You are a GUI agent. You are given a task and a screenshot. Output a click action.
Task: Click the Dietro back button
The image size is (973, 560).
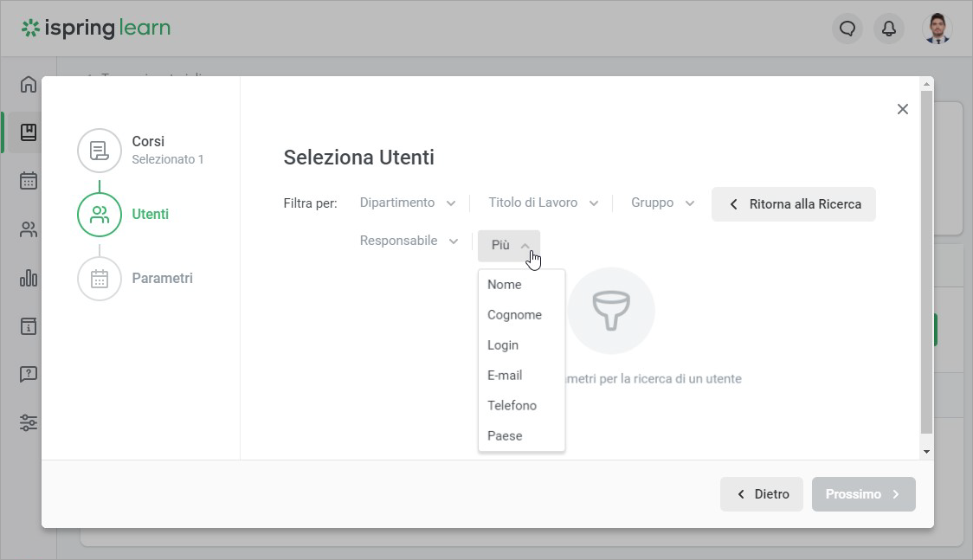[x=762, y=494]
